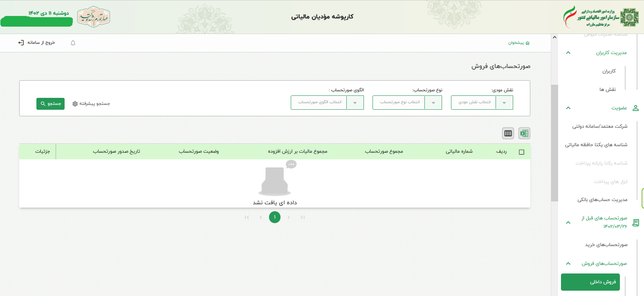Go to the last page arrow icon
644x296 pixels.
click(303, 217)
